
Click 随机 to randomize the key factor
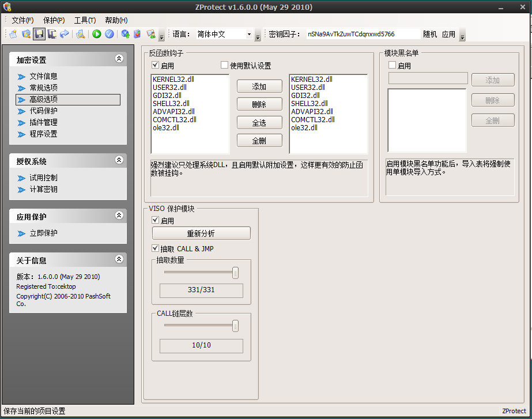[431, 34]
